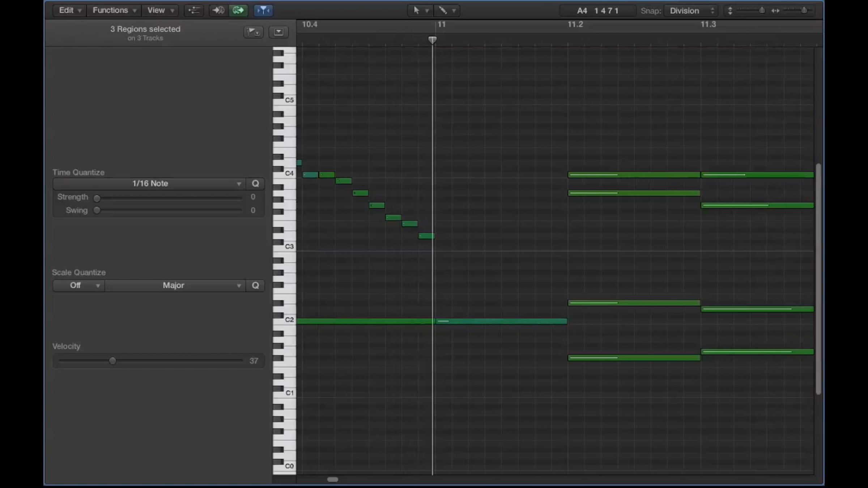The width and height of the screenshot is (868, 488).
Task: Click the Time Quantize Q button
Action: pyautogui.click(x=255, y=184)
